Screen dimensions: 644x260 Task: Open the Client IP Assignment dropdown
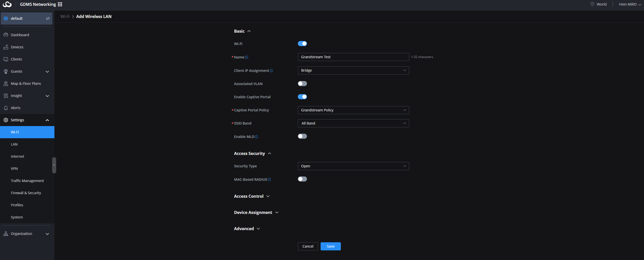353,70
